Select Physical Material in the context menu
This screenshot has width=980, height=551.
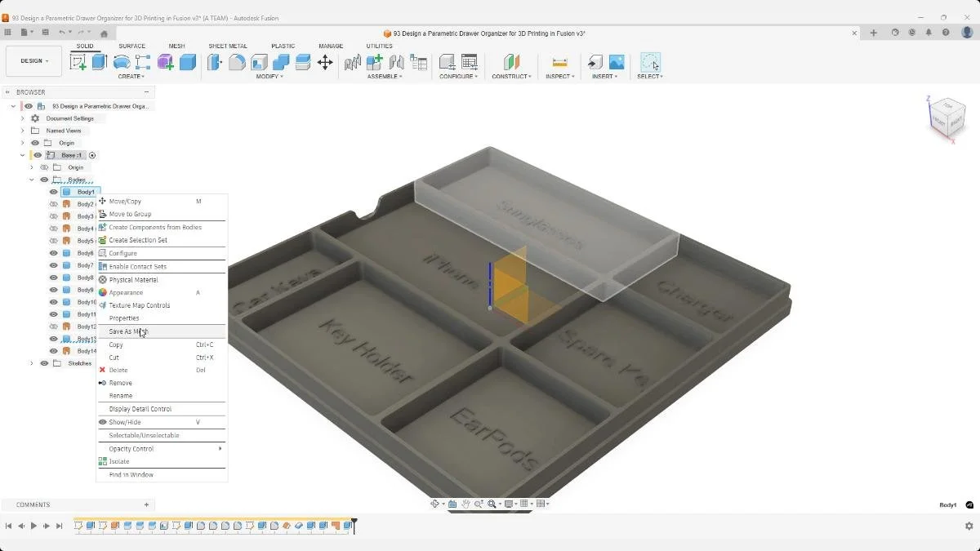(132, 279)
